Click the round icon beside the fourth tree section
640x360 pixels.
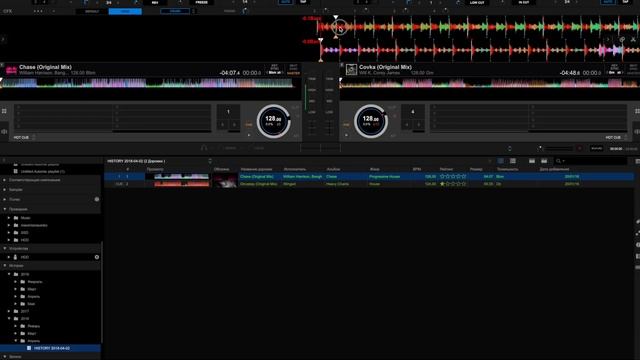click(97, 199)
